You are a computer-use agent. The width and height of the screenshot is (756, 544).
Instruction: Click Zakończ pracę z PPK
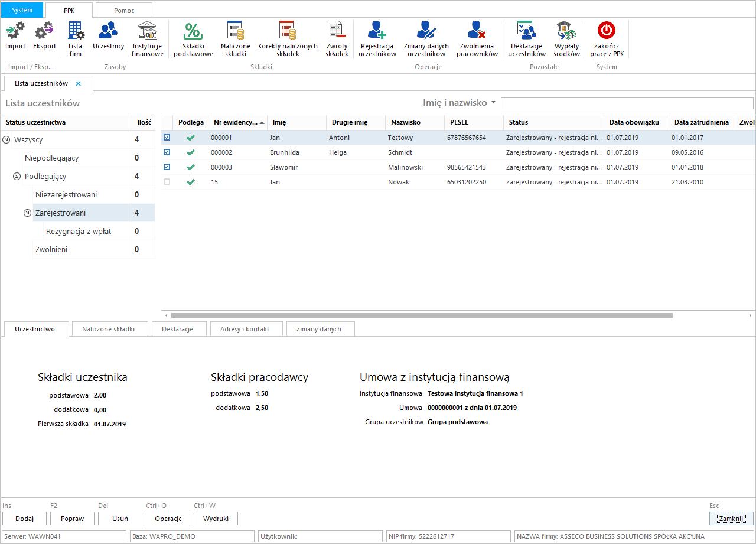[x=607, y=39]
